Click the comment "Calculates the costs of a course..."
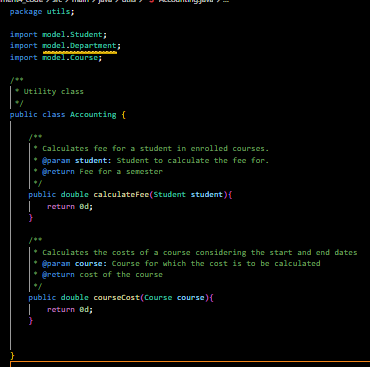The height and width of the screenshot is (367, 370). (199, 252)
